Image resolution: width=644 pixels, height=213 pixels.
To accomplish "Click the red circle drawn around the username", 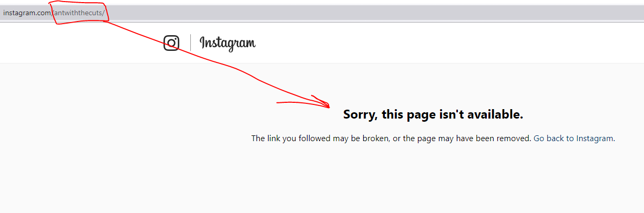I will point(79,13).
